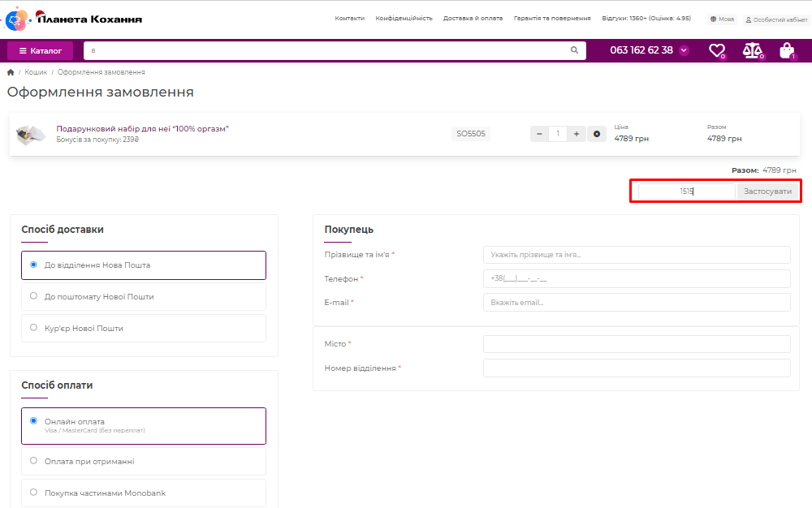Open the shopping cart bag icon

pyautogui.click(x=786, y=50)
